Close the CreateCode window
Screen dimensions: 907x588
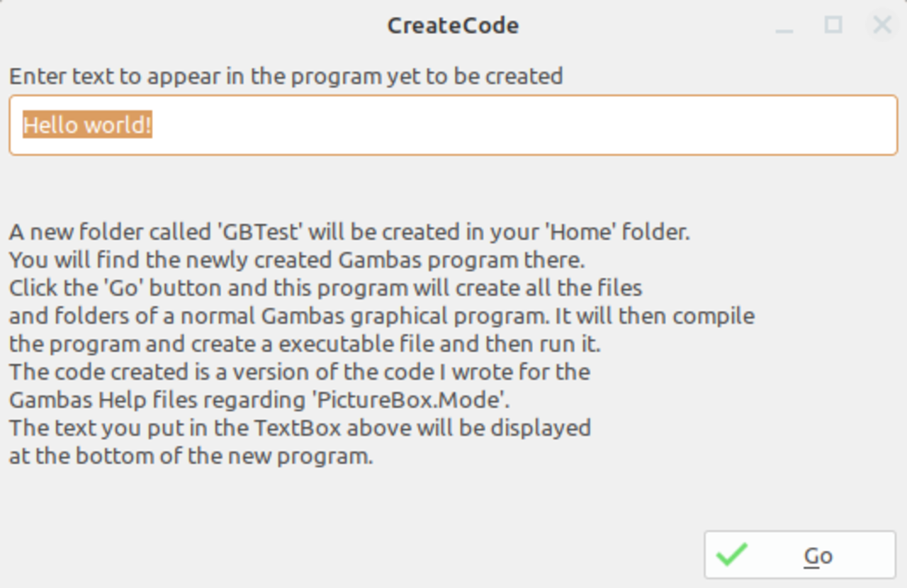point(882,26)
